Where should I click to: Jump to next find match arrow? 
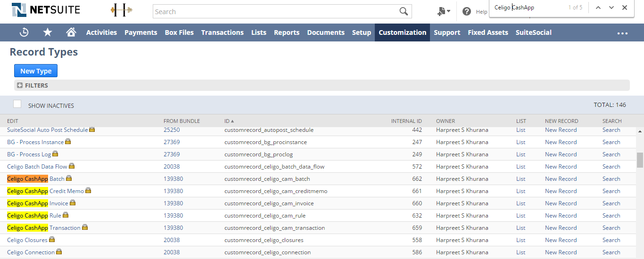(611, 8)
